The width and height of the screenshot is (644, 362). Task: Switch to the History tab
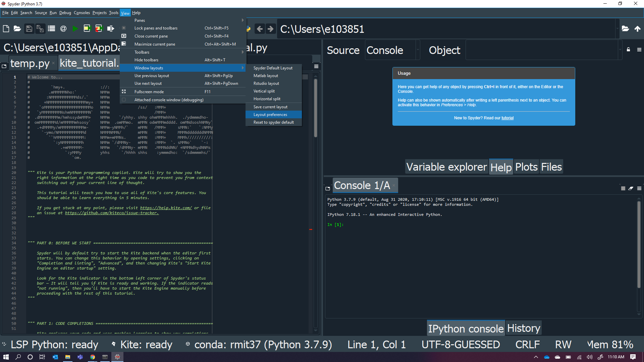coord(524,328)
